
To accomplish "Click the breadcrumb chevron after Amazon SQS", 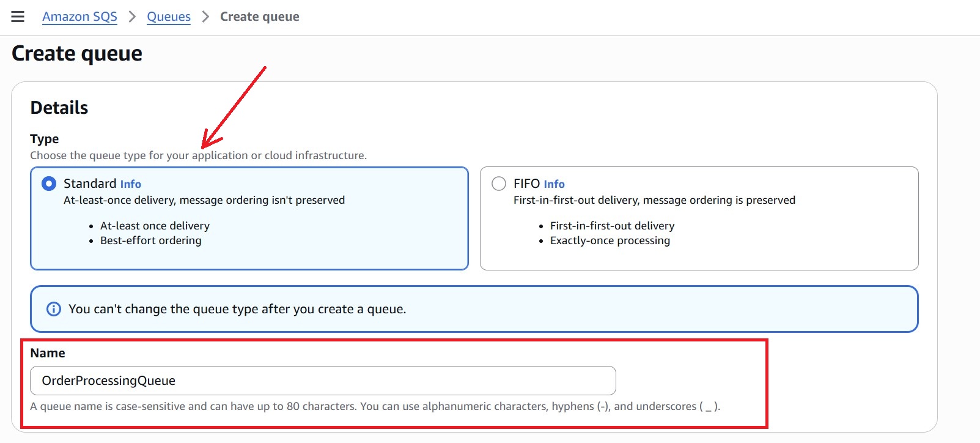I will (132, 17).
